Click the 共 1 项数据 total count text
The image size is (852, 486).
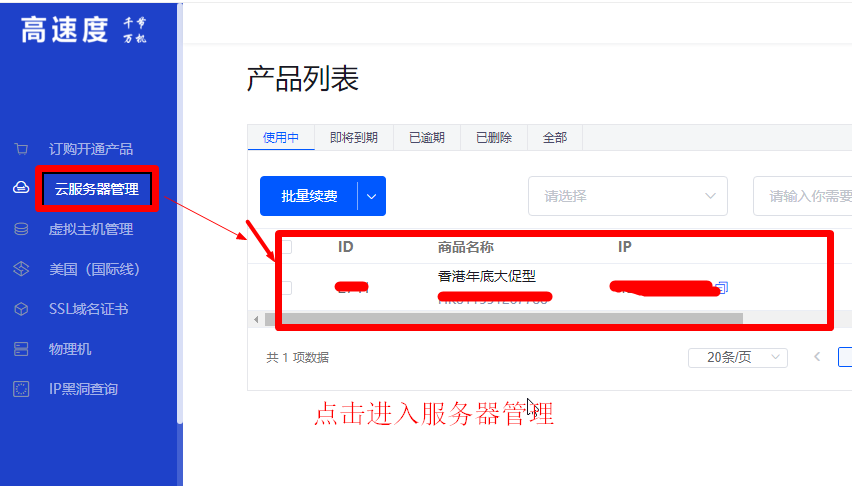click(297, 357)
